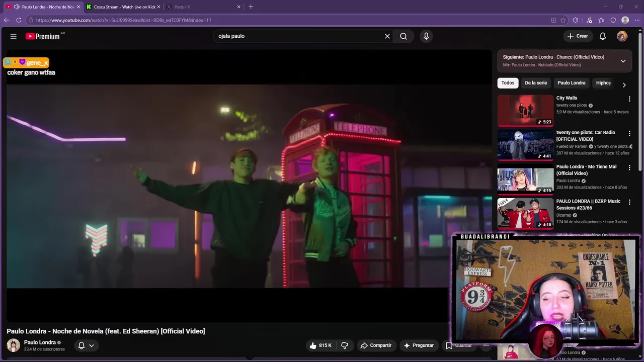The height and width of the screenshot is (362, 644).
Task: Open BZRP Music Sessions #23 thumbnail
Action: pyautogui.click(x=525, y=213)
